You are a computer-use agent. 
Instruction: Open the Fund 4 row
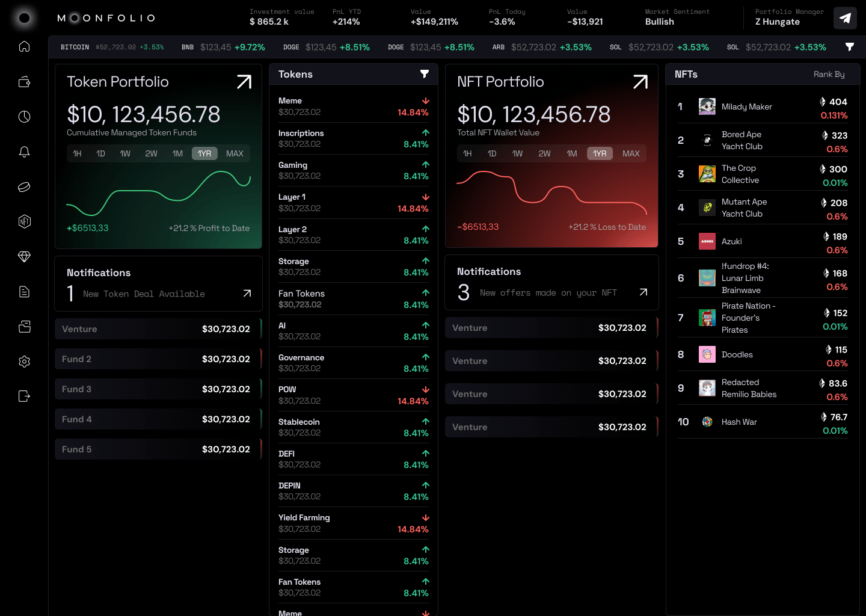pyautogui.click(x=158, y=419)
